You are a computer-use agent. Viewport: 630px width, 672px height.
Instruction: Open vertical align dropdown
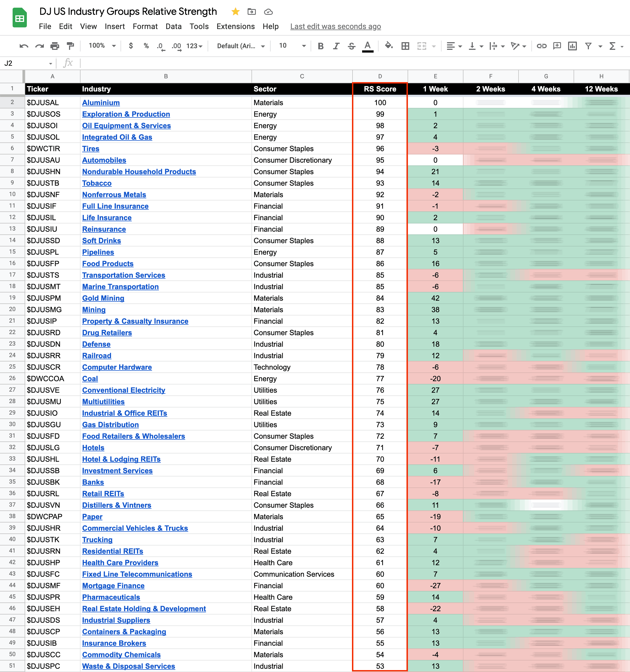pyautogui.click(x=476, y=46)
